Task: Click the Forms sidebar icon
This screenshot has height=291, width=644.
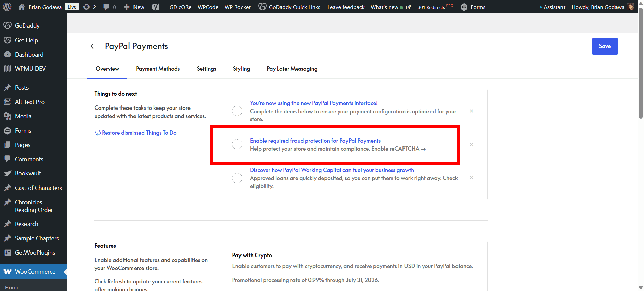Action: click(x=7, y=131)
